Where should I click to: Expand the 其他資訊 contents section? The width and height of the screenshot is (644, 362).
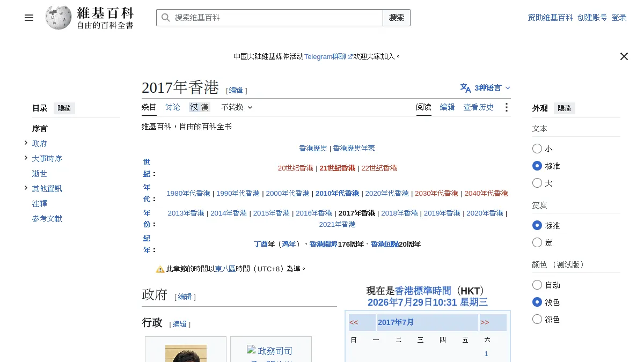(26, 188)
